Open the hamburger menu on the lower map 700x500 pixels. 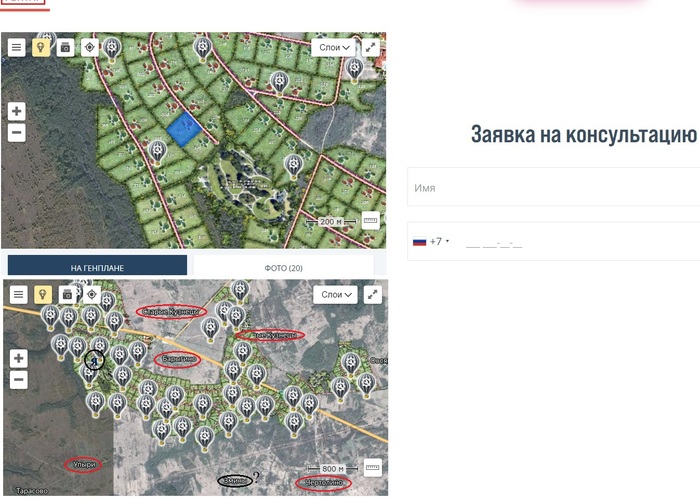point(18,294)
